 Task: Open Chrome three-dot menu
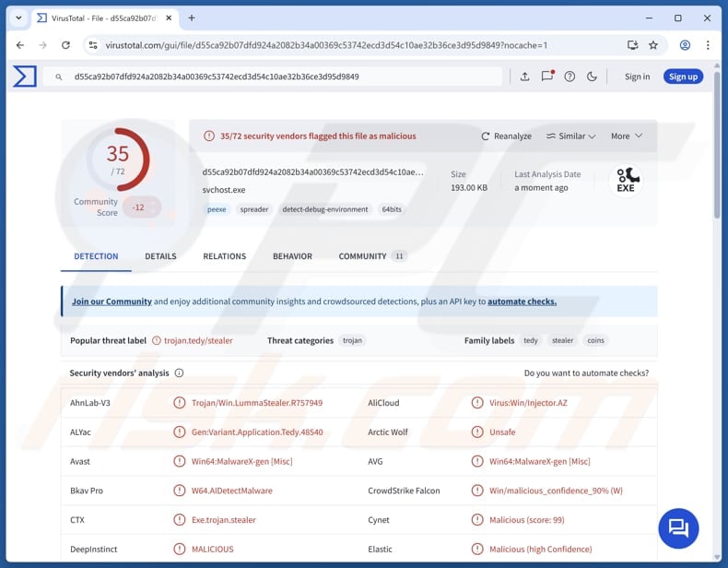click(x=708, y=45)
